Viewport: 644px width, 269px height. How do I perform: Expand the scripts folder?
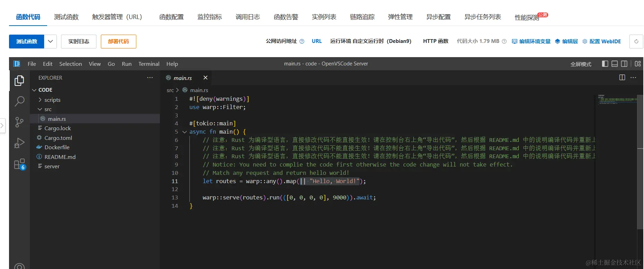tap(40, 100)
